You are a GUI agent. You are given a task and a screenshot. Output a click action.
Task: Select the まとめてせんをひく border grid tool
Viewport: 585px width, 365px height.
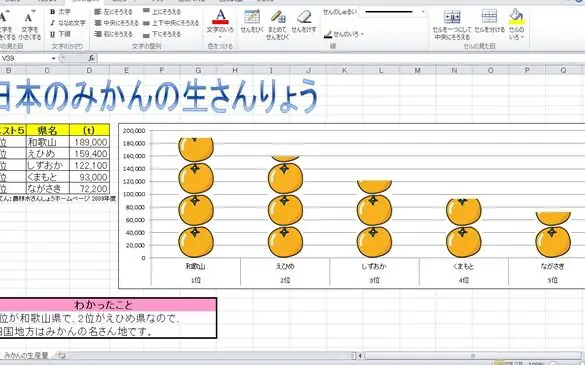click(x=278, y=25)
